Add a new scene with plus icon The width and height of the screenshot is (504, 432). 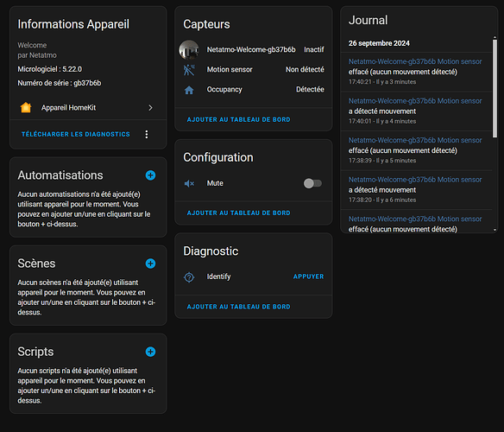[x=150, y=264]
